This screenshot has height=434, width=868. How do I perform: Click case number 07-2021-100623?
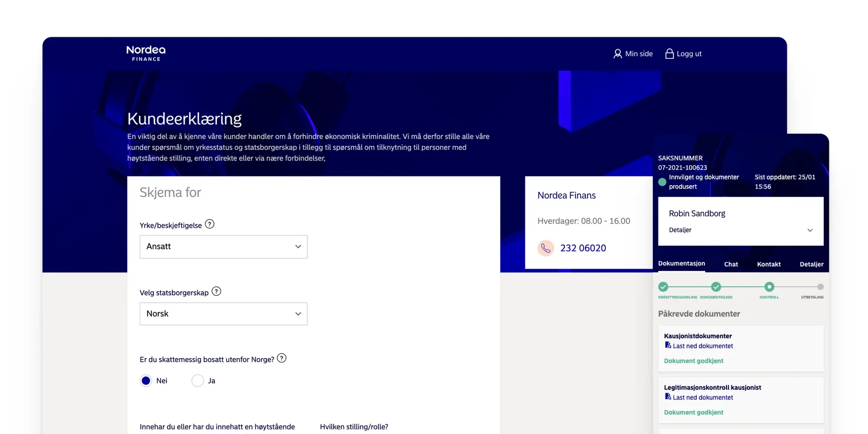tap(682, 168)
